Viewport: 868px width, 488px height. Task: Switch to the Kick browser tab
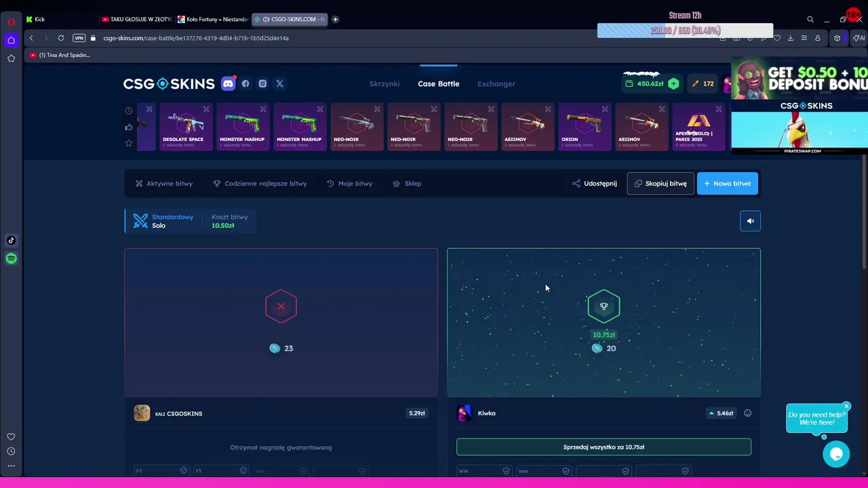click(60, 19)
